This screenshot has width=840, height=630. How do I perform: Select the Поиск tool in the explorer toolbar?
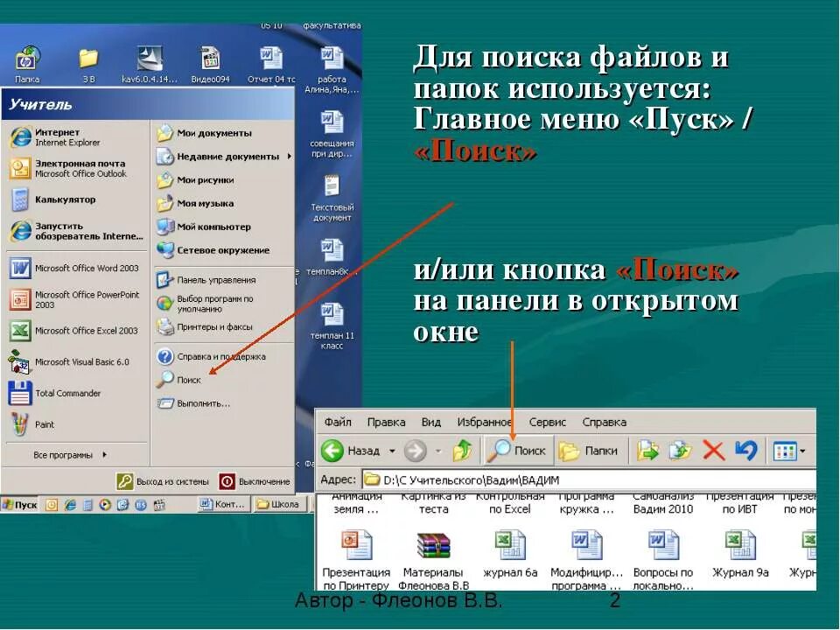pyautogui.click(x=521, y=451)
